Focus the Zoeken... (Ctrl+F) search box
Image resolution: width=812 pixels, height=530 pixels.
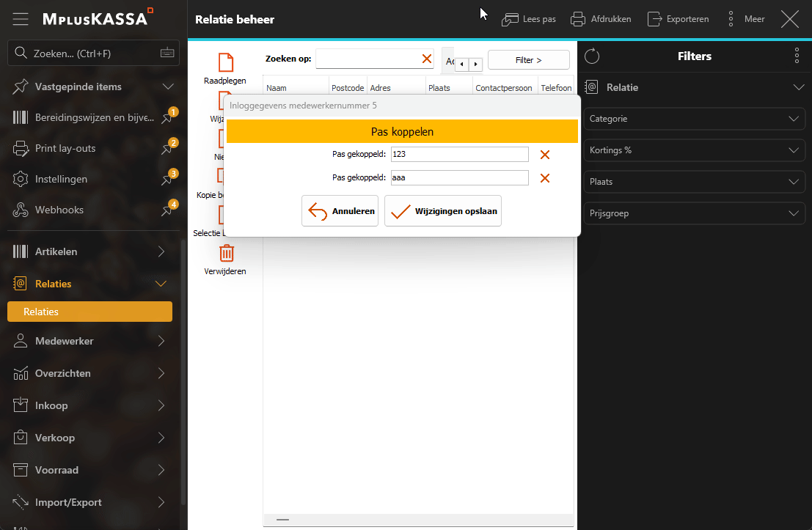click(x=94, y=53)
